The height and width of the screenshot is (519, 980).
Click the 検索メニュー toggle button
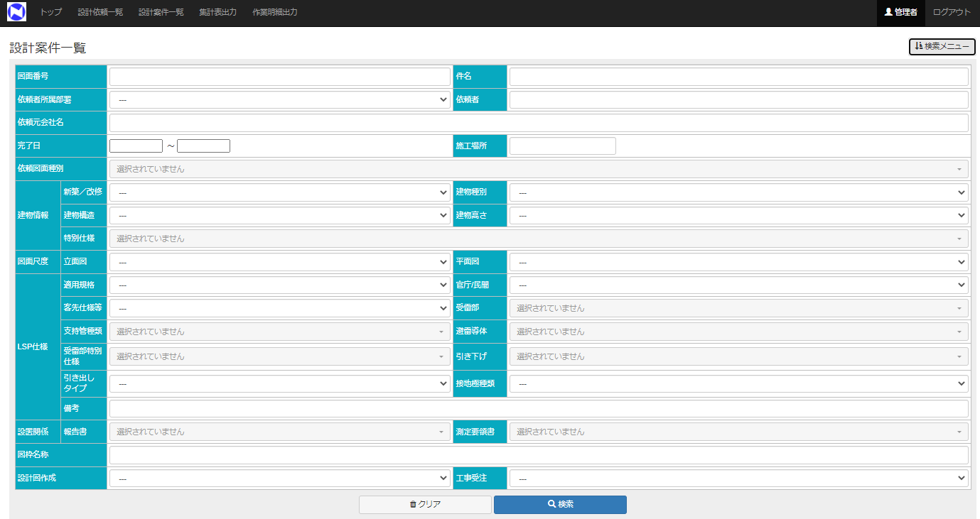point(942,46)
